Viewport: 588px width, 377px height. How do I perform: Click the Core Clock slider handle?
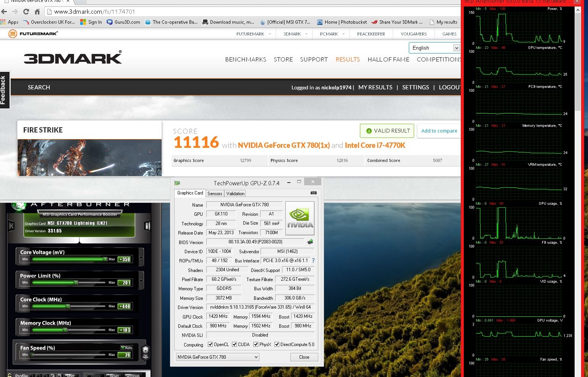click(x=68, y=306)
